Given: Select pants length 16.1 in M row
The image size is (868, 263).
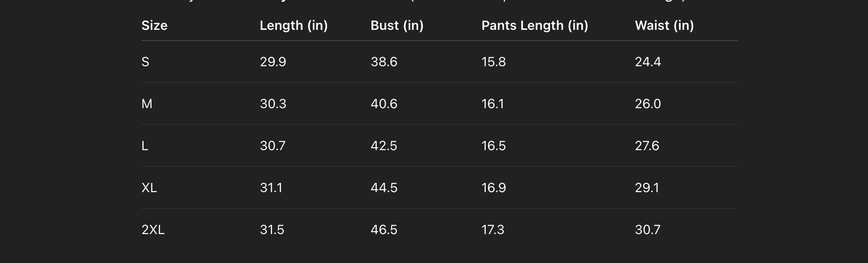Looking at the screenshot, I should point(493,104).
